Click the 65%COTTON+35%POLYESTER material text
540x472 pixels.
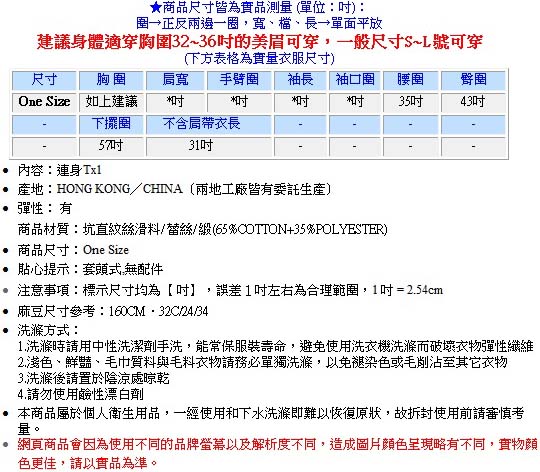(300, 229)
